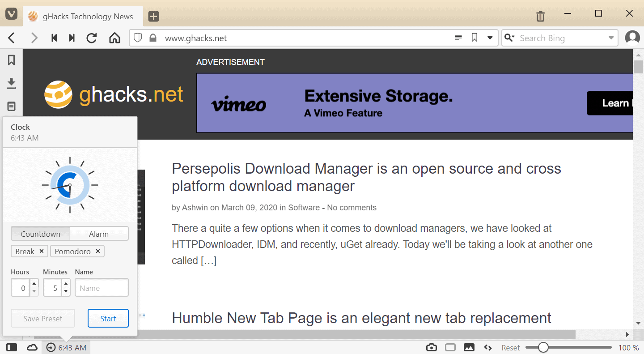Click the scroll down arrow
Image resolution: width=644 pixels, height=354 pixels.
point(638,323)
